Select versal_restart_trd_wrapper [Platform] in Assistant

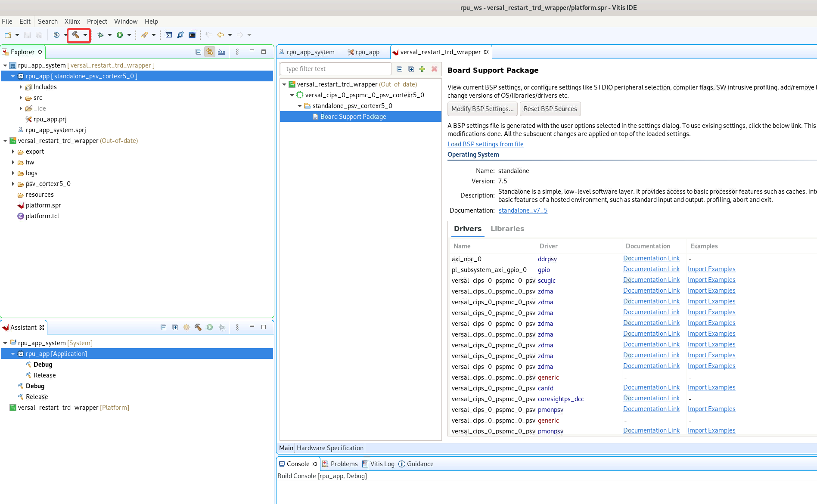(x=73, y=408)
